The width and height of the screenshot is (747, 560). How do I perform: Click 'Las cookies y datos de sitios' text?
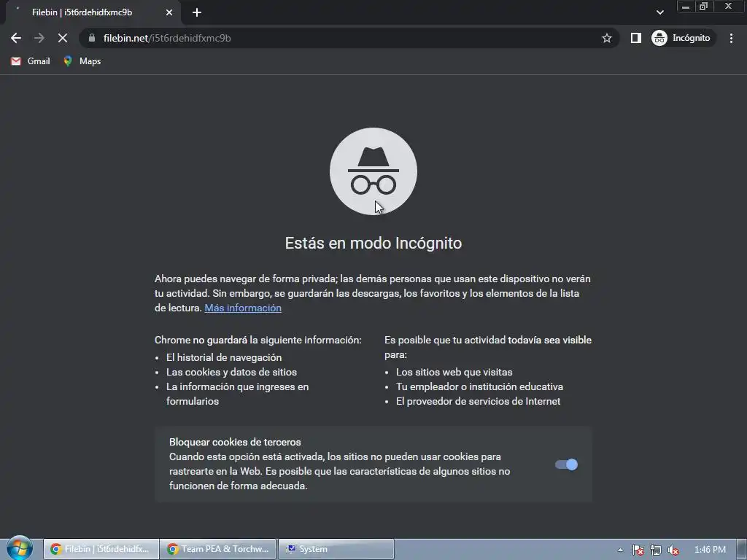point(231,372)
